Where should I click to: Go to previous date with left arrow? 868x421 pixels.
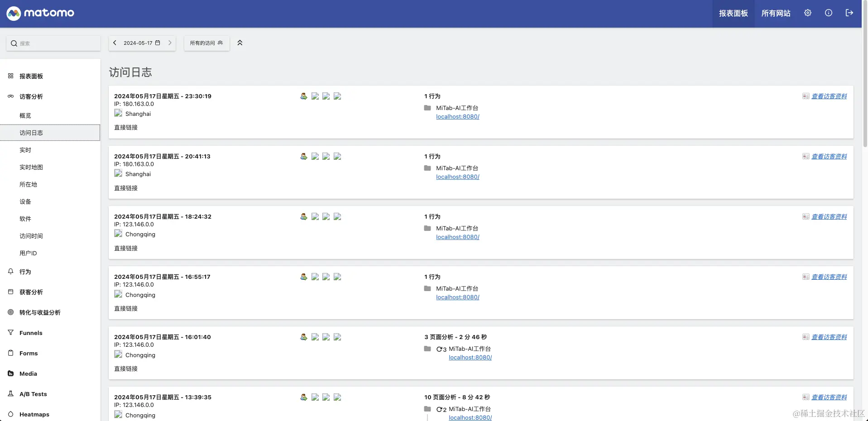(115, 43)
